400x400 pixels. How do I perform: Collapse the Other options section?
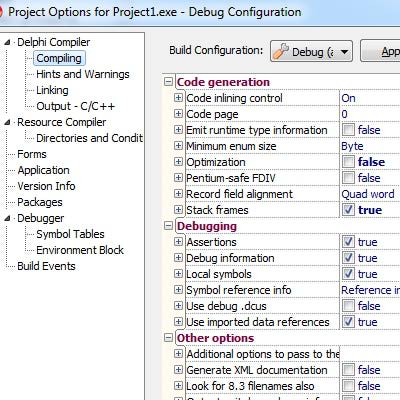(169, 338)
